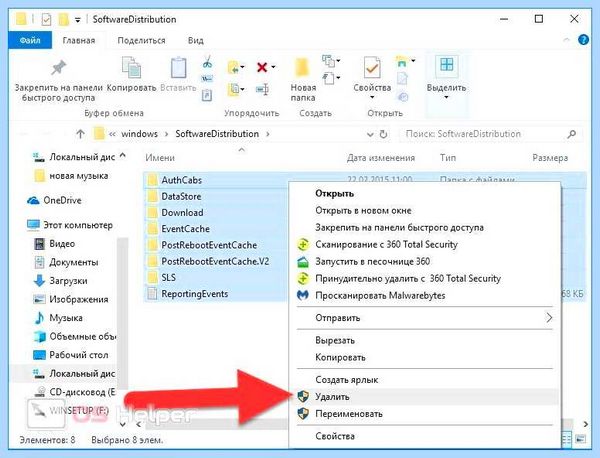The width and height of the screenshot is (600, 458).
Task: Choose Просканировать Malwarebytes
Action: coord(425,295)
